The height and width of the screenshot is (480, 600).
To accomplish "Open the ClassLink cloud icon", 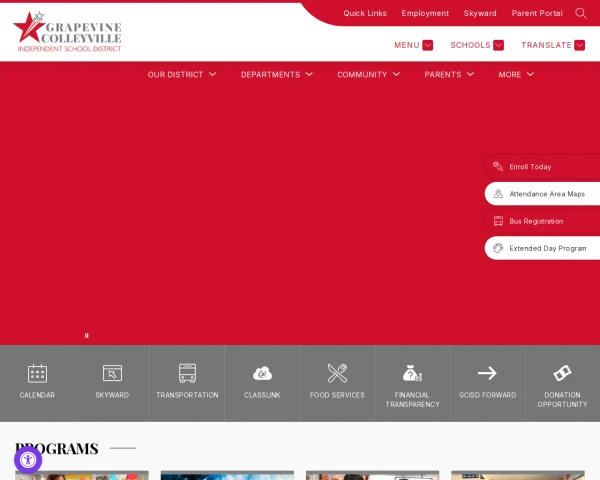I will 262,373.
